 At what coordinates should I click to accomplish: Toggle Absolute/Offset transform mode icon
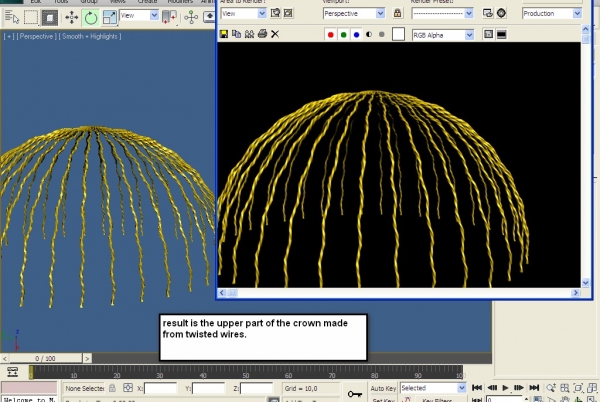[128, 388]
